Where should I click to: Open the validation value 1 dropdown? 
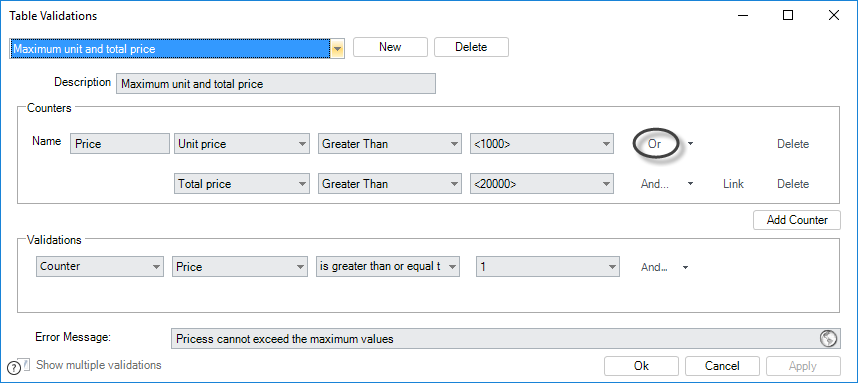click(x=548, y=266)
